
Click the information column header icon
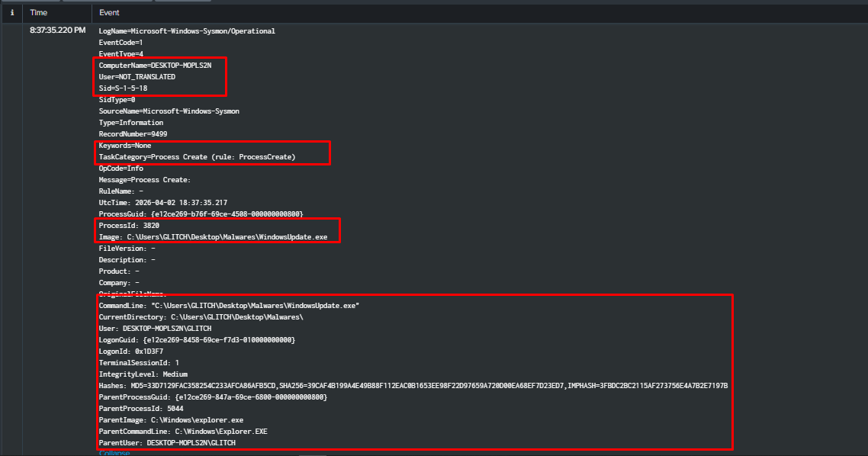click(x=12, y=12)
